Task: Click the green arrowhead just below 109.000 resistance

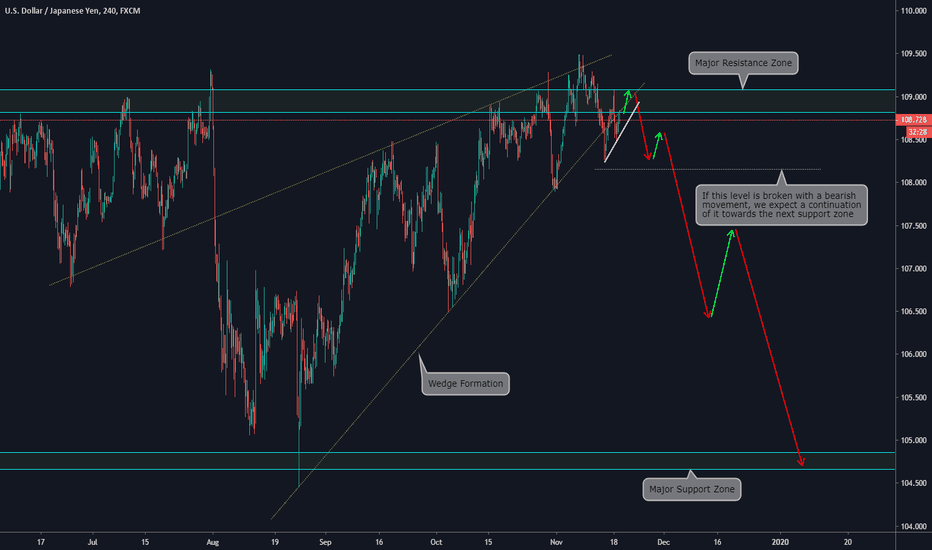Action: coord(628,93)
